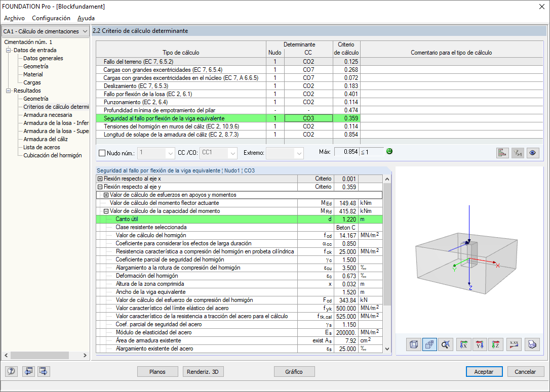
Task: Open the Extremo dropdown
Action: (299, 153)
